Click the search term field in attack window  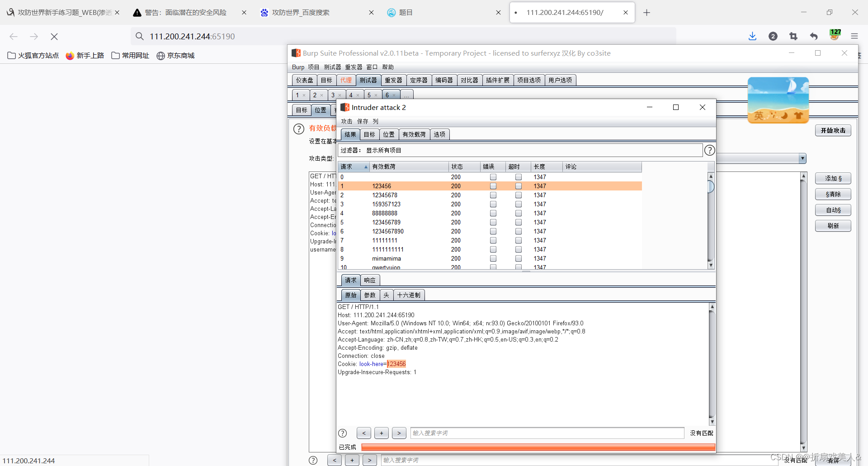[x=547, y=433]
